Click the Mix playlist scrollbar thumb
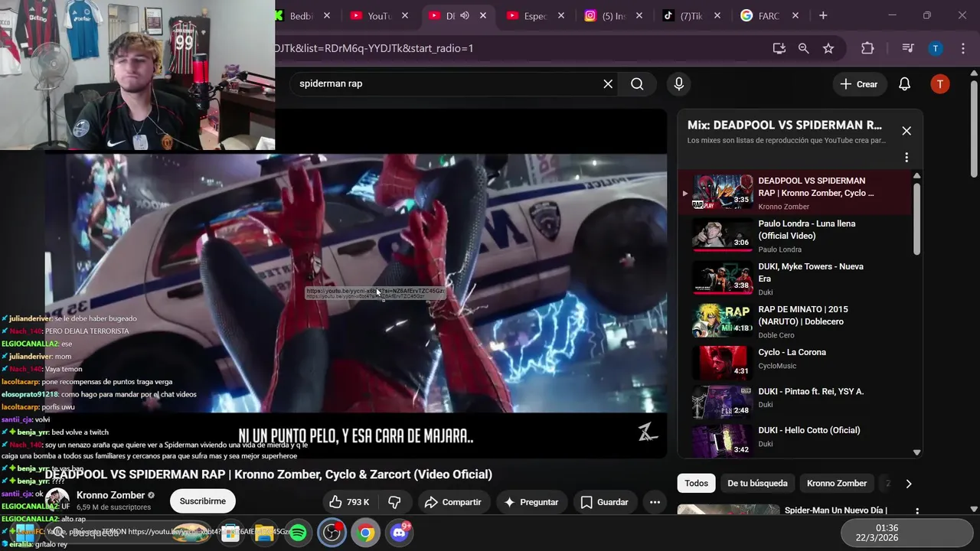 (x=917, y=218)
